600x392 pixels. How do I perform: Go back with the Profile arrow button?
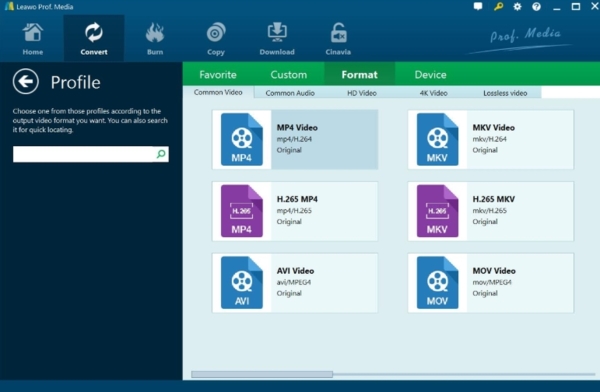coord(26,82)
